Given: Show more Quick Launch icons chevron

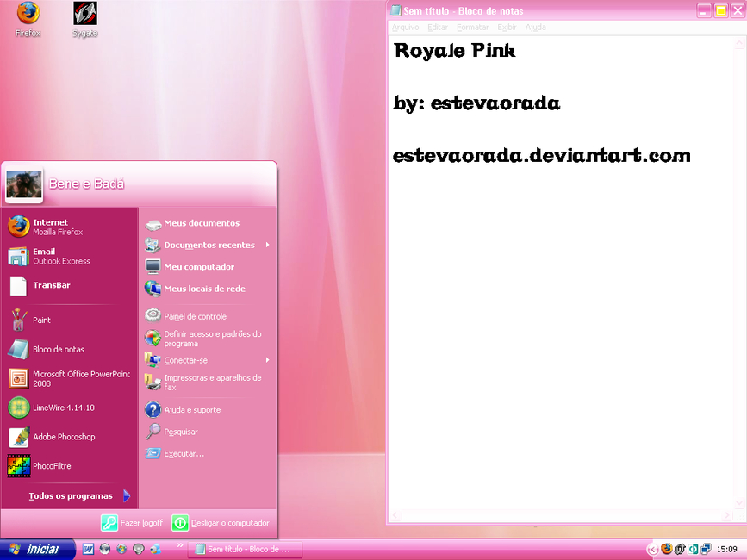Looking at the screenshot, I should click(179, 545).
